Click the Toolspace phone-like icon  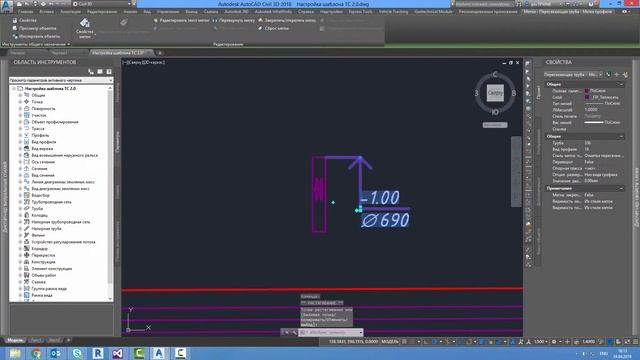pos(91,71)
